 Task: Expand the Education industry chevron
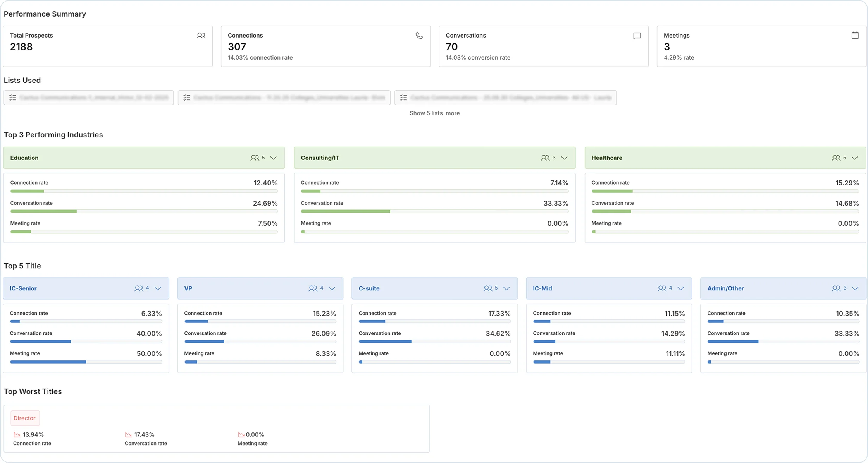pos(273,158)
